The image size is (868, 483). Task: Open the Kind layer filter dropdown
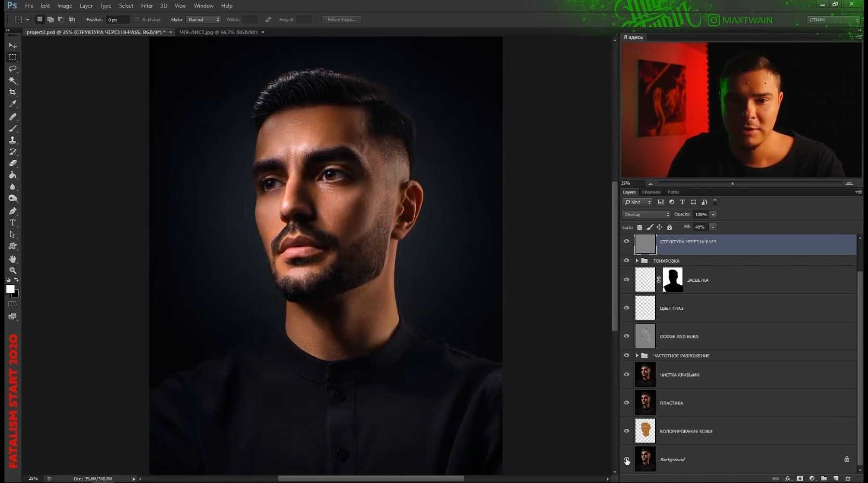pyautogui.click(x=637, y=202)
